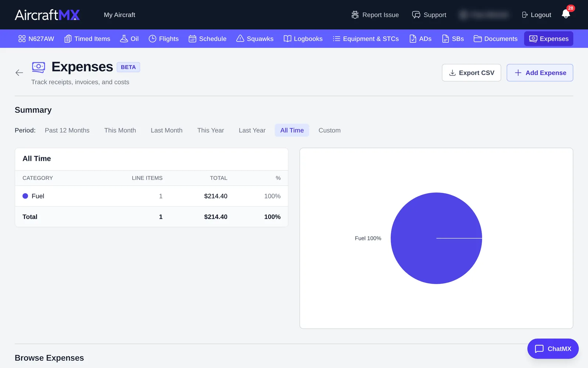Click the Fuel category color dot
588x368 pixels.
point(25,196)
